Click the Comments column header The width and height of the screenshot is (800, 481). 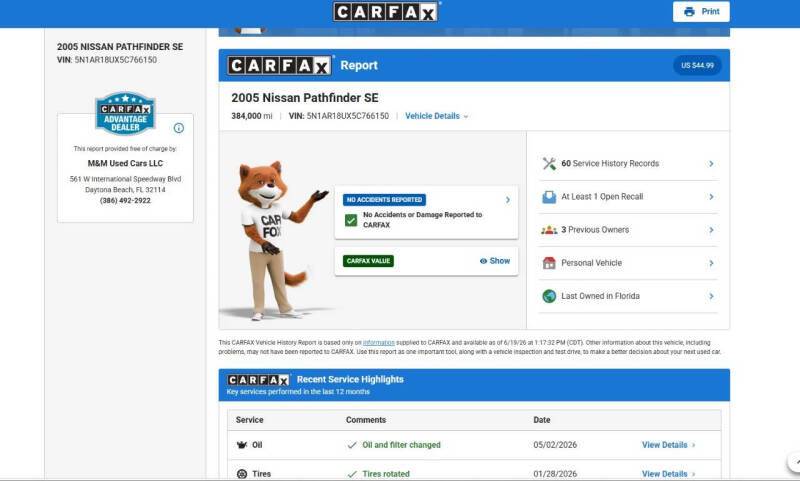(x=366, y=420)
